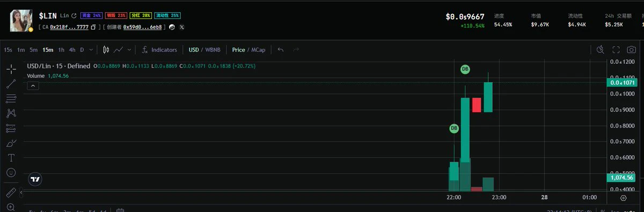The width and height of the screenshot is (644, 212).
Task: Click the +110.54% price change text
Action: tap(472, 26)
